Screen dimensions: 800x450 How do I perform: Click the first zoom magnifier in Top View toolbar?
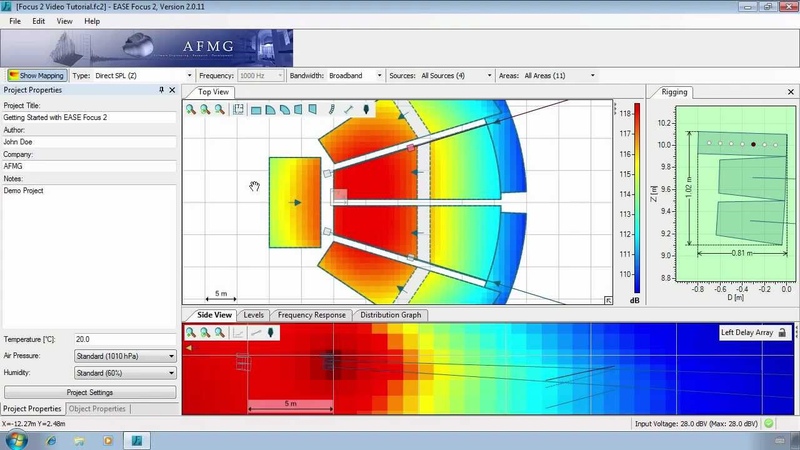pos(191,109)
